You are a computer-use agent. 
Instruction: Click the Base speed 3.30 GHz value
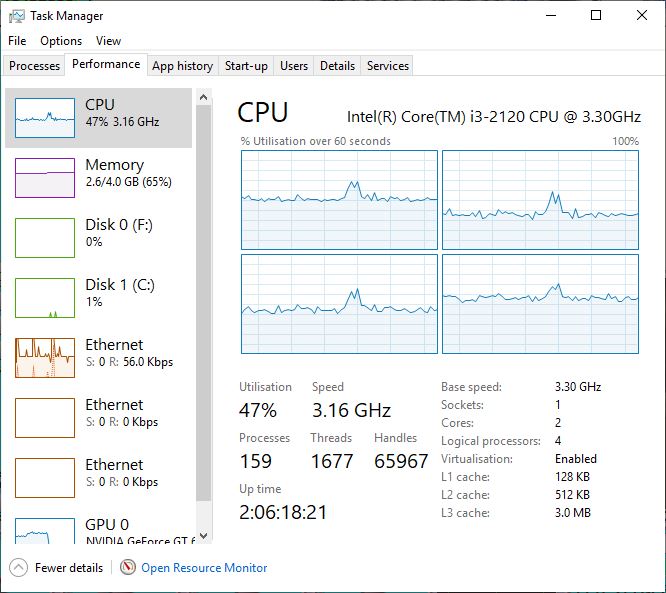click(578, 387)
